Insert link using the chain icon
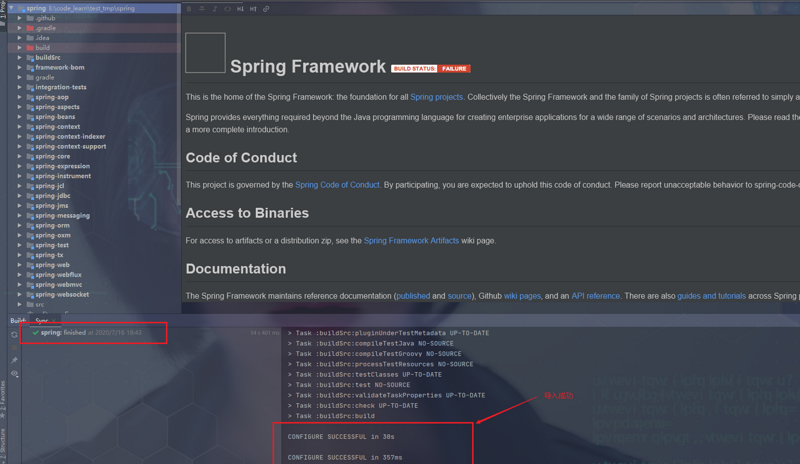 tap(266, 9)
